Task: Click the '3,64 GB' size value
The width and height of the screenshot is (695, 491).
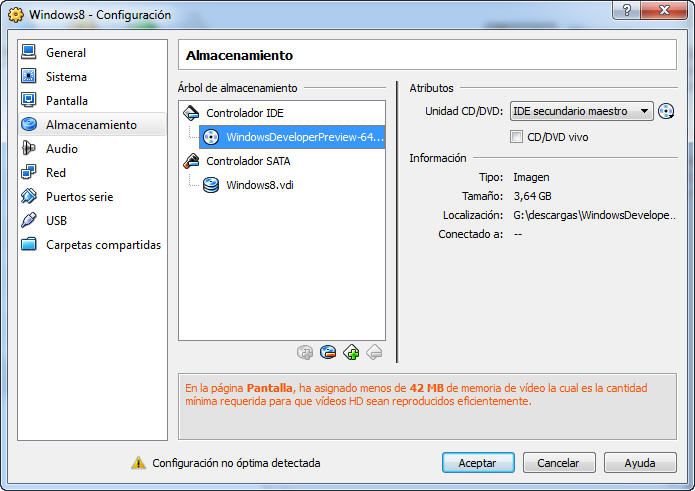Action: (532, 196)
